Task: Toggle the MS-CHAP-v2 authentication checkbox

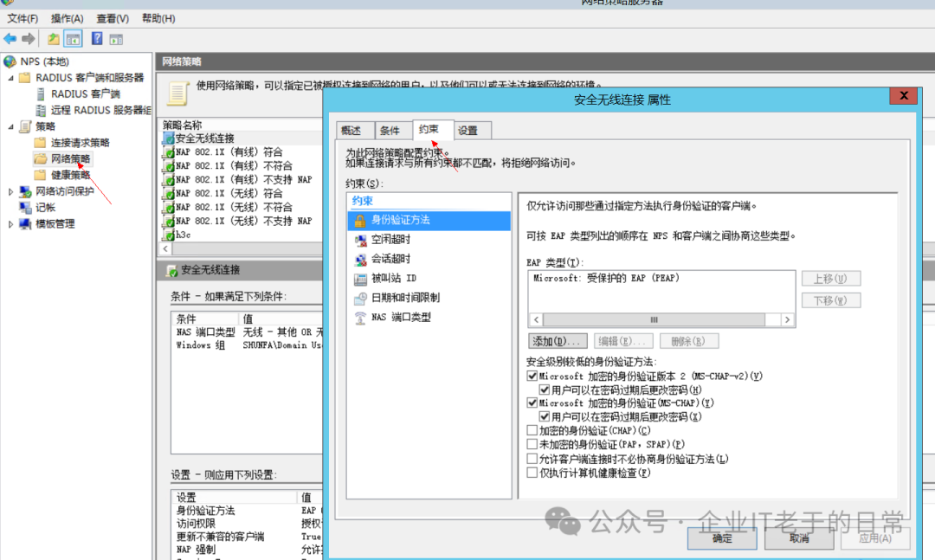Action: 532,377
